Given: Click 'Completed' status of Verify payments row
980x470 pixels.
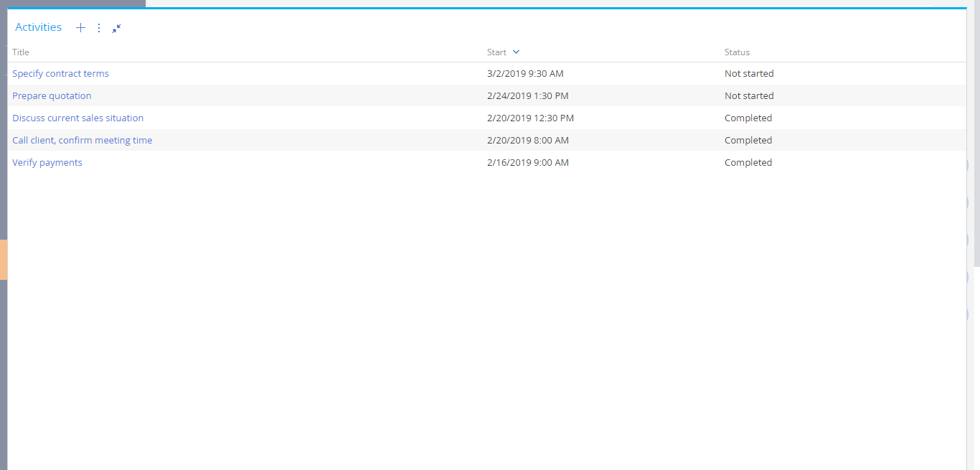Looking at the screenshot, I should [x=748, y=163].
